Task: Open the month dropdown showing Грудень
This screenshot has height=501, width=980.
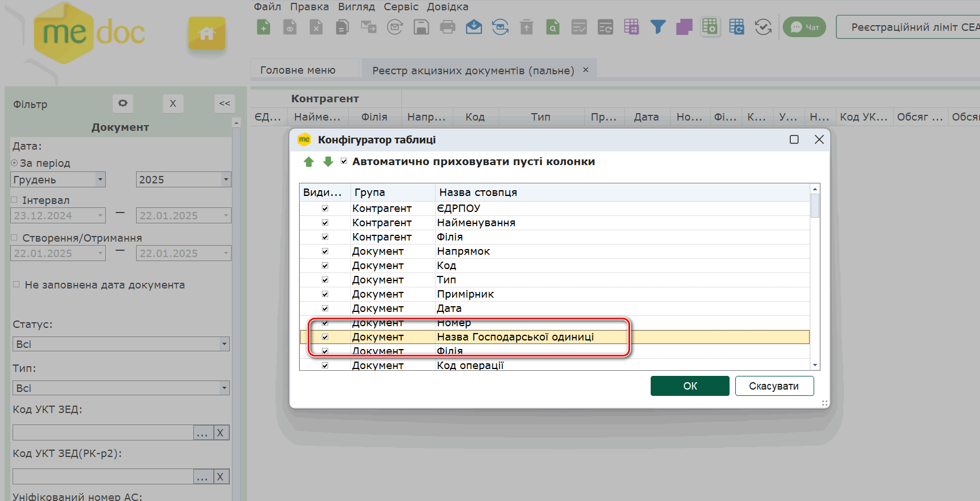Action: pyautogui.click(x=100, y=179)
